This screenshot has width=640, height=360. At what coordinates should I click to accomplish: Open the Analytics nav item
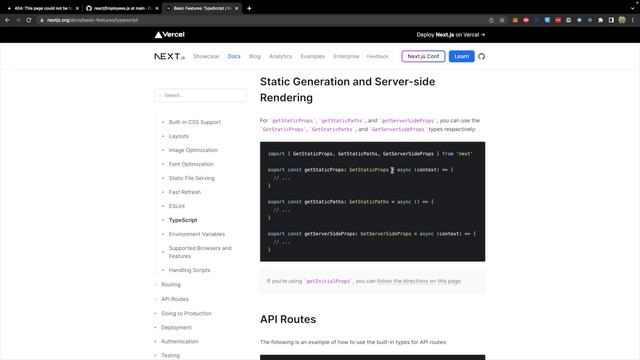tap(280, 56)
